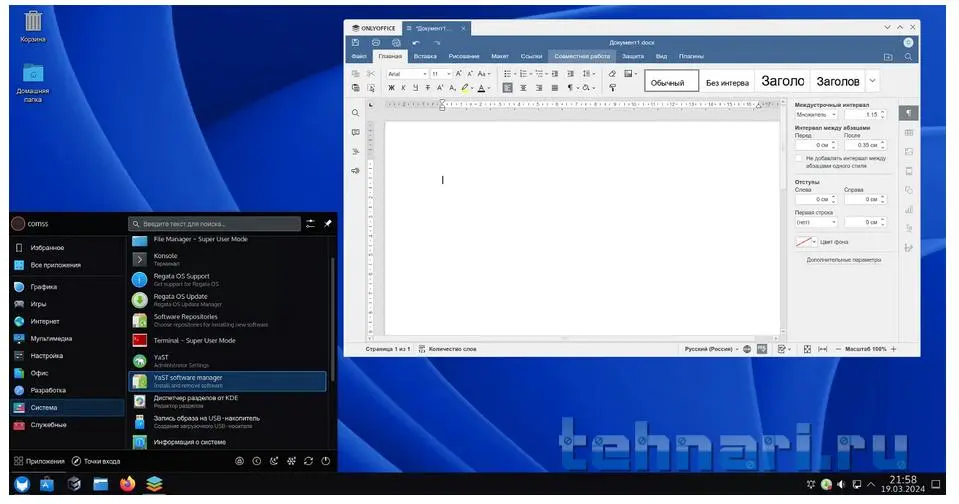Justify the paragraph text
959x504 pixels.
point(555,88)
